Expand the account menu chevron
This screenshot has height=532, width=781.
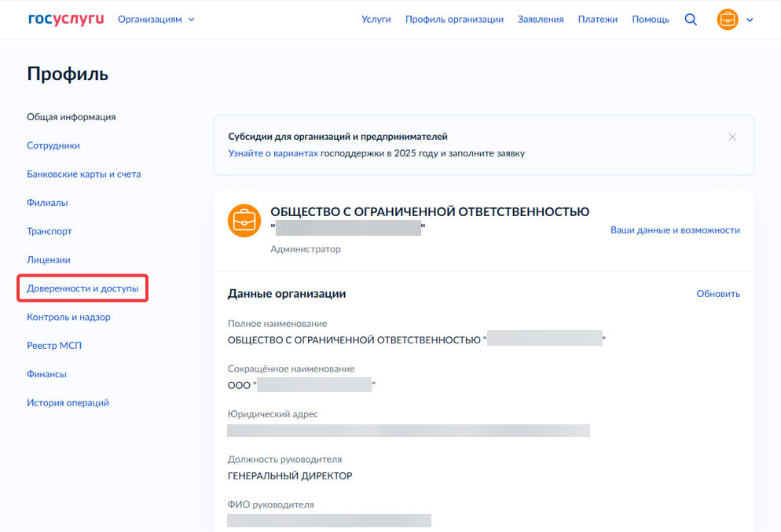click(x=750, y=20)
